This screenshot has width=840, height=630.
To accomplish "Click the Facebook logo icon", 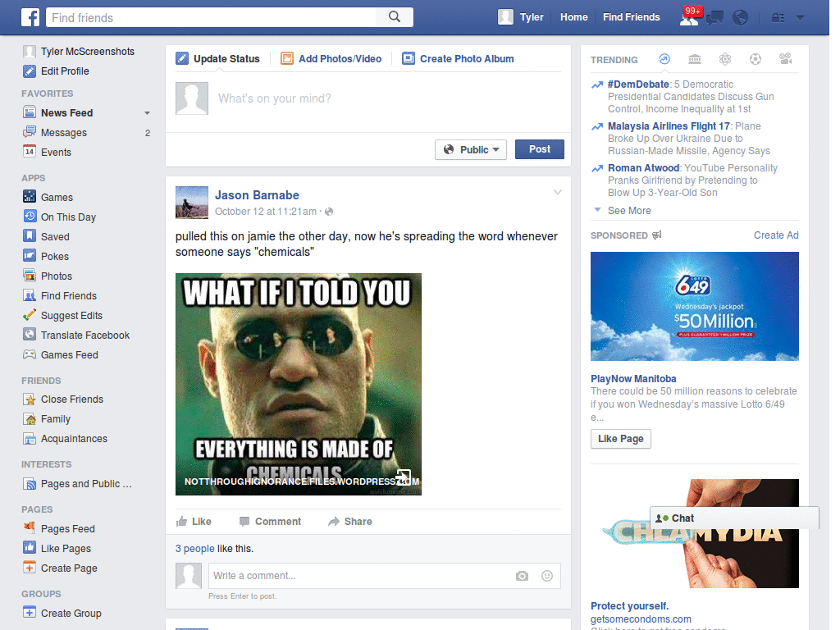I will (x=30, y=17).
